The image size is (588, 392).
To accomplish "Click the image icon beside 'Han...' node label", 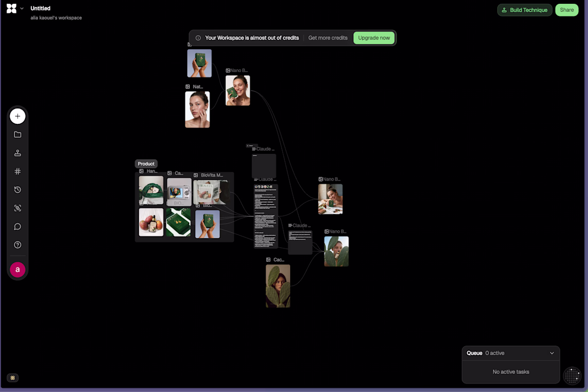I will 141,171.
